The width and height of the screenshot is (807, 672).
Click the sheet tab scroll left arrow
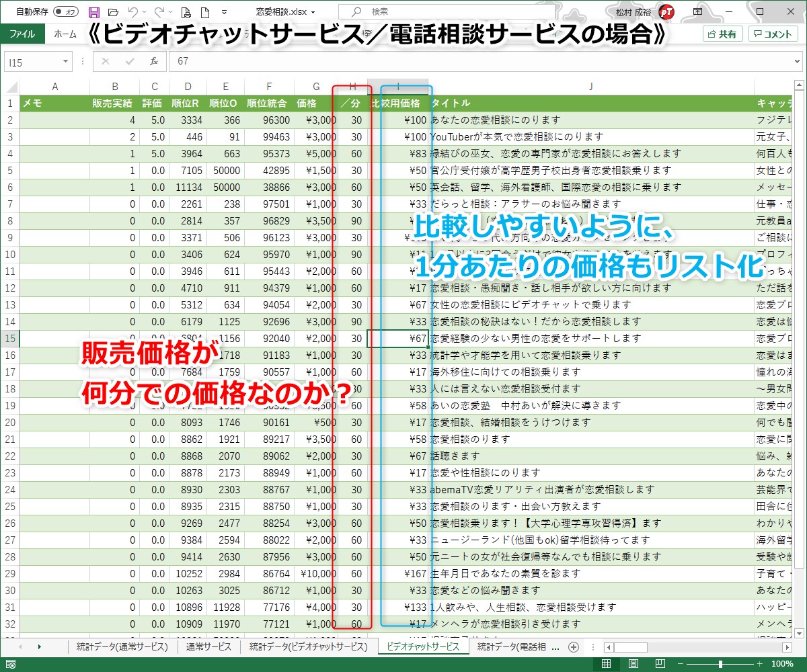click(20, 646)
